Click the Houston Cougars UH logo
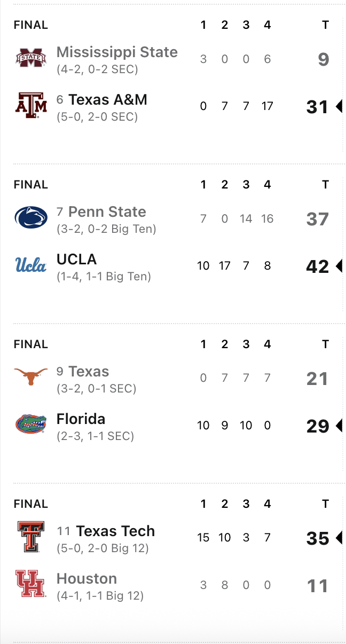346x644 pixels. (x=31, y=584)
